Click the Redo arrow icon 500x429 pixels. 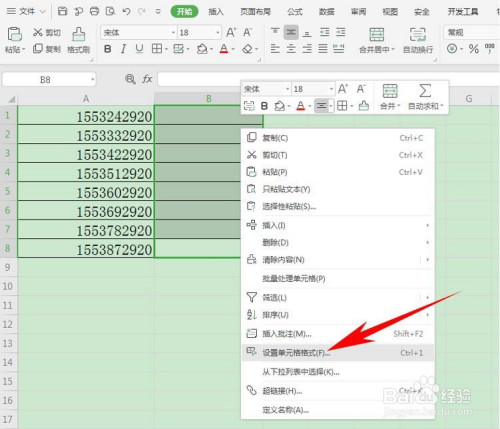(142, 11)
